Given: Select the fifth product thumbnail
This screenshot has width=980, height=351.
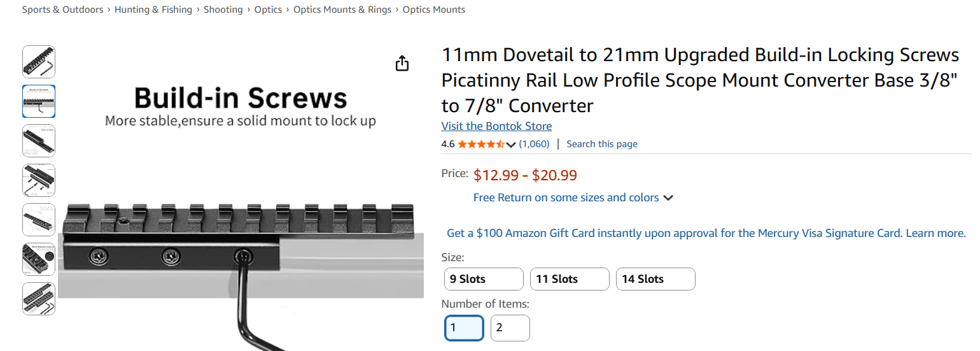Looking at the screenshot, I should click(39, 220).
